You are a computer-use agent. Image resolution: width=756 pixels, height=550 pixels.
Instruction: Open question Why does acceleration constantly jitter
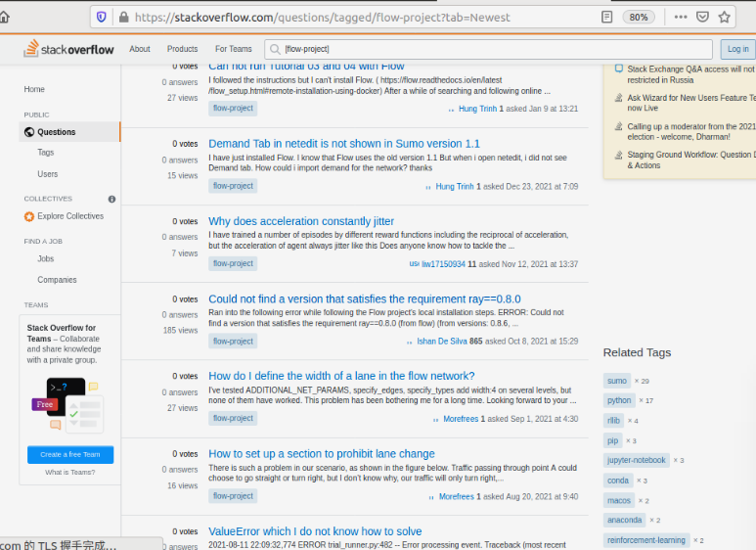[x=301, y=221]
